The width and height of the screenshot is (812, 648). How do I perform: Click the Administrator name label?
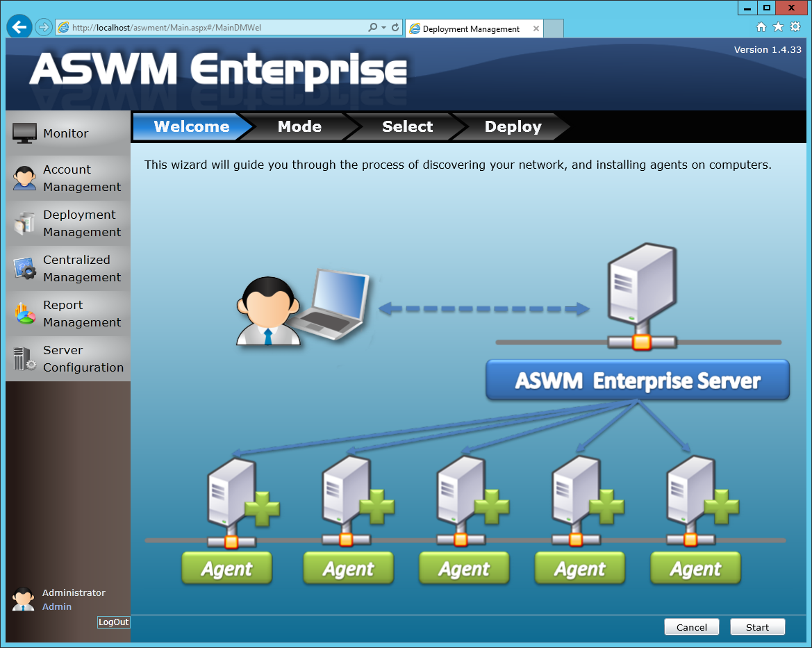tap(74, 592)
